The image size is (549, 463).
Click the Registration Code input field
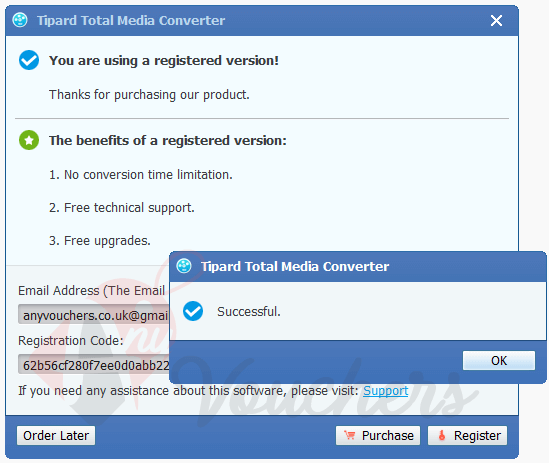[x=94, y=364]
